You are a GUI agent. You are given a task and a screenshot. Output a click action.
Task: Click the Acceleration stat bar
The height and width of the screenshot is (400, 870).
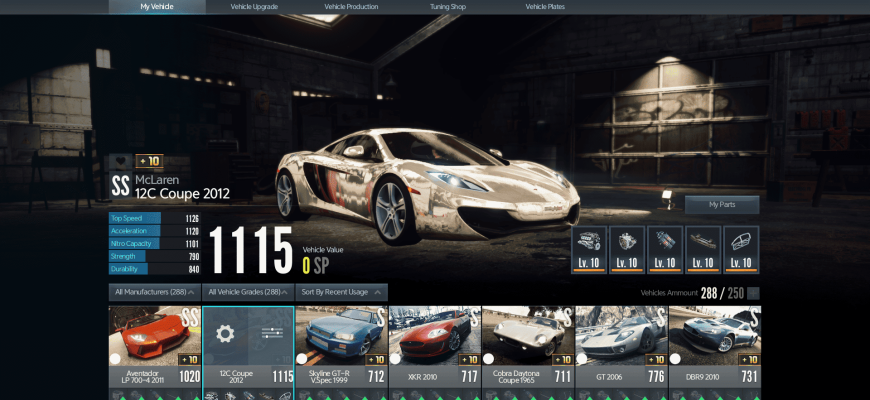[154, 231]
